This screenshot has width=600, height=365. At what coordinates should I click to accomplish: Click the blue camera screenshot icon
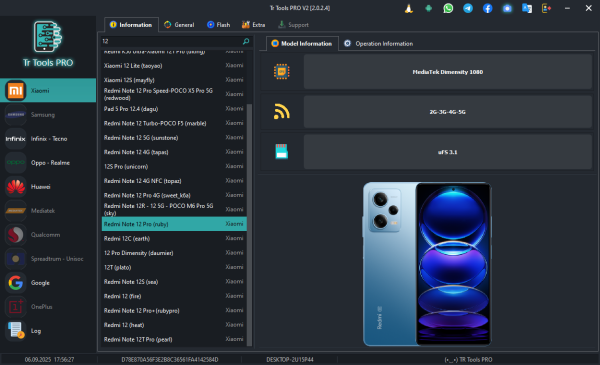(x=507, y=8)
